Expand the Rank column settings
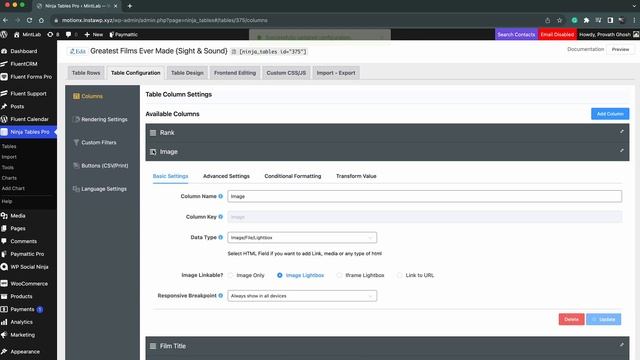The height and width of the screenshot is (360, 640). pos(622,131)
